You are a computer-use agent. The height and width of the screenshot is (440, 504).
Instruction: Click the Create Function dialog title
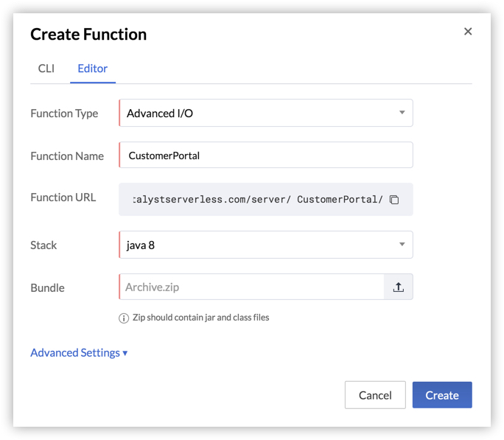click(x=88, y=34)
